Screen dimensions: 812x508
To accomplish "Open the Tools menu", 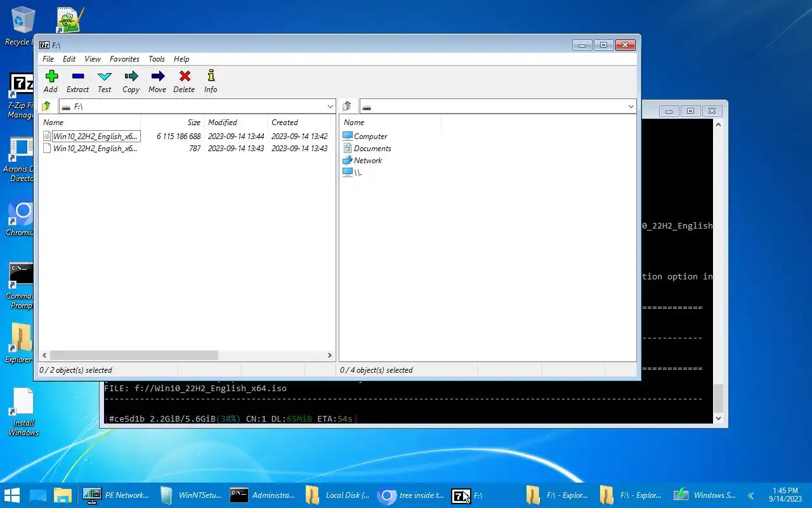I will pyautogui.click(x=157, y=58).
